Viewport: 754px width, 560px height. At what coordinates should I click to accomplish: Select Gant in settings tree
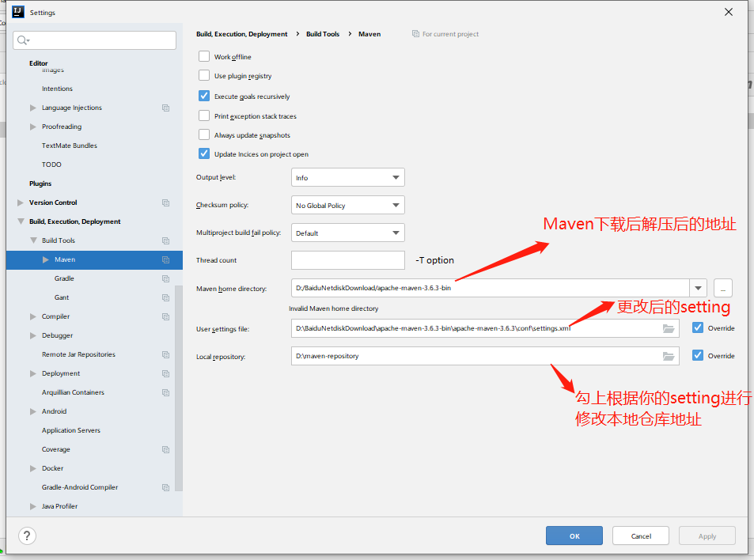(62, 297)
